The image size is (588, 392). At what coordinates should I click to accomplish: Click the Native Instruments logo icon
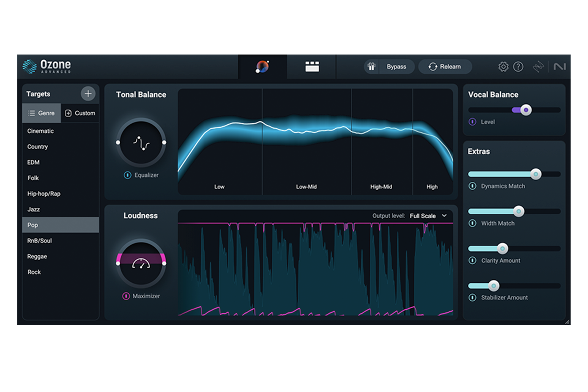point(560,66)
